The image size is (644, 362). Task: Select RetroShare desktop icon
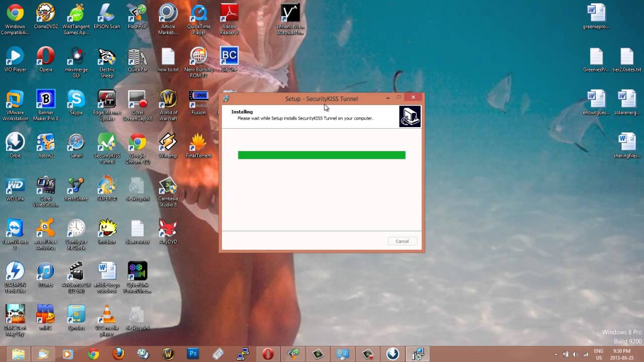pos(76,189)
